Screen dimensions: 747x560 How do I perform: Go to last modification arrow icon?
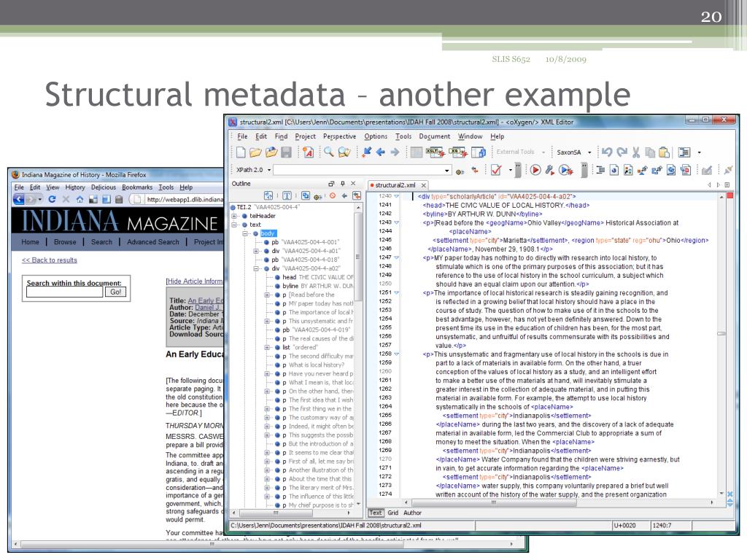367,152
